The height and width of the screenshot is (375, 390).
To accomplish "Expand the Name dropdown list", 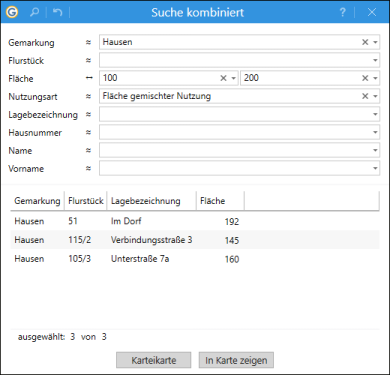I will (x=375, y=150).
